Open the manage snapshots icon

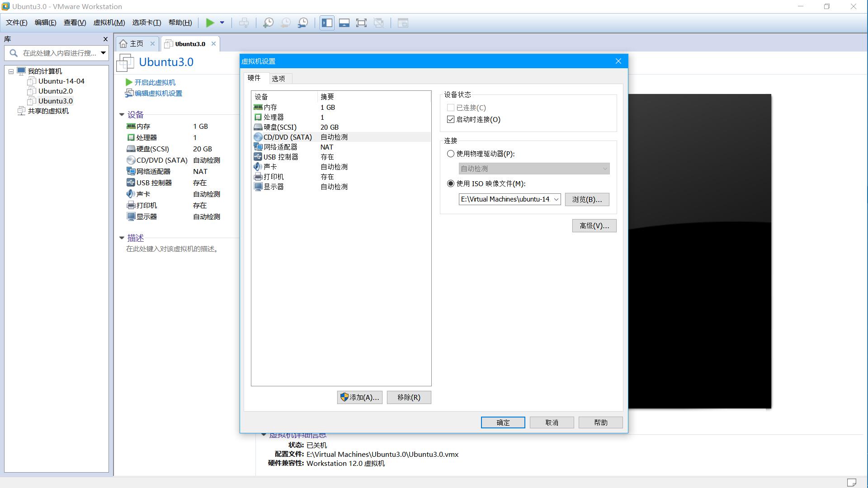302,22
